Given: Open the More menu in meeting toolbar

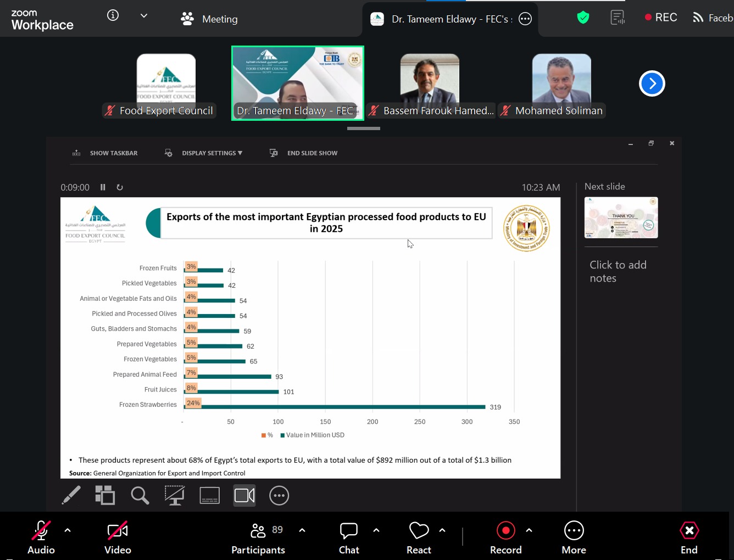Looking at the screenshot, I should click(x=574, y=537).
